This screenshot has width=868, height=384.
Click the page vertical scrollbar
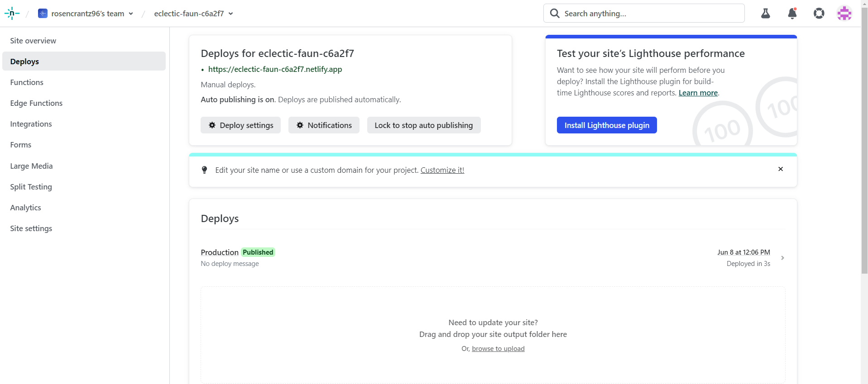[x=864, y=140]
